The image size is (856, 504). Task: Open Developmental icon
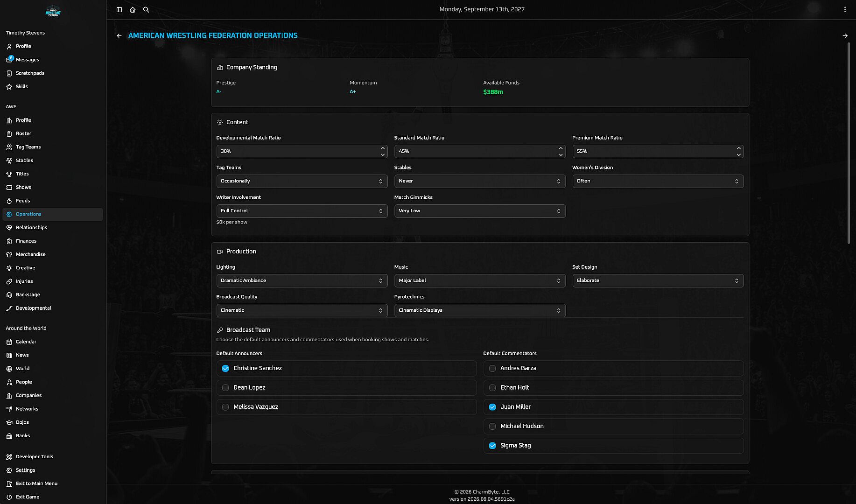[9, 308]
